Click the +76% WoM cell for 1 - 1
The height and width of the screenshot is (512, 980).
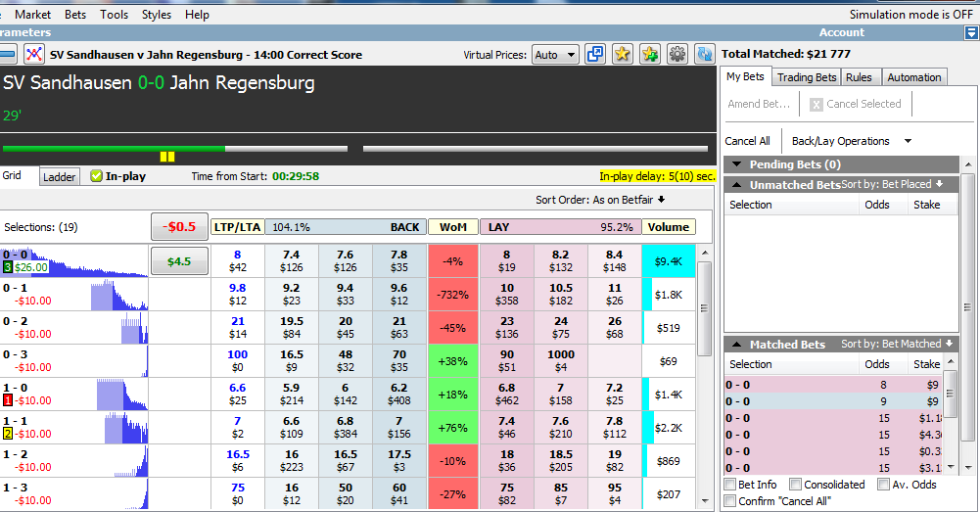[x=453, y=428]
